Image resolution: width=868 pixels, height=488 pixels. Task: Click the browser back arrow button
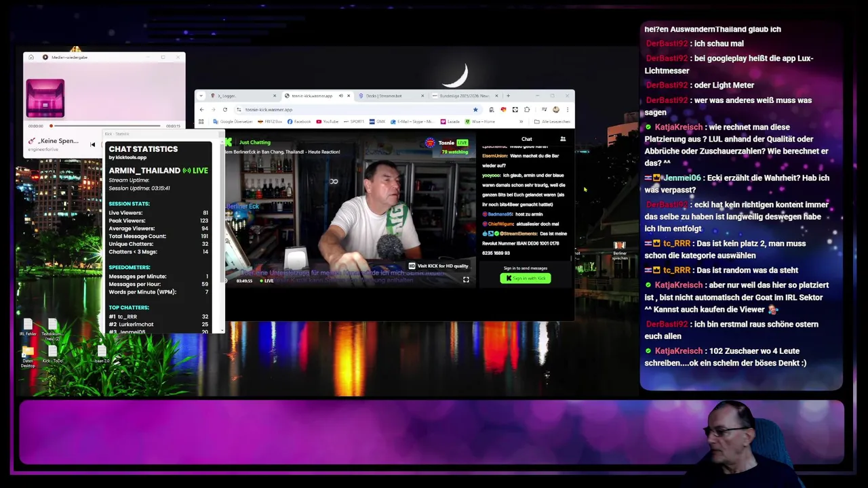coord(201,110)
